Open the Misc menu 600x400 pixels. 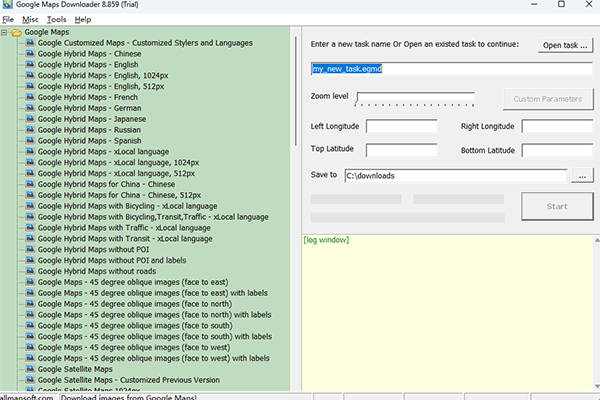[30, 20]
